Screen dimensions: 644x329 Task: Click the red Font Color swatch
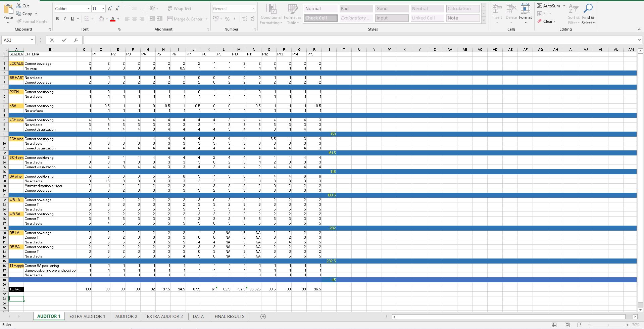click(113, 19)
